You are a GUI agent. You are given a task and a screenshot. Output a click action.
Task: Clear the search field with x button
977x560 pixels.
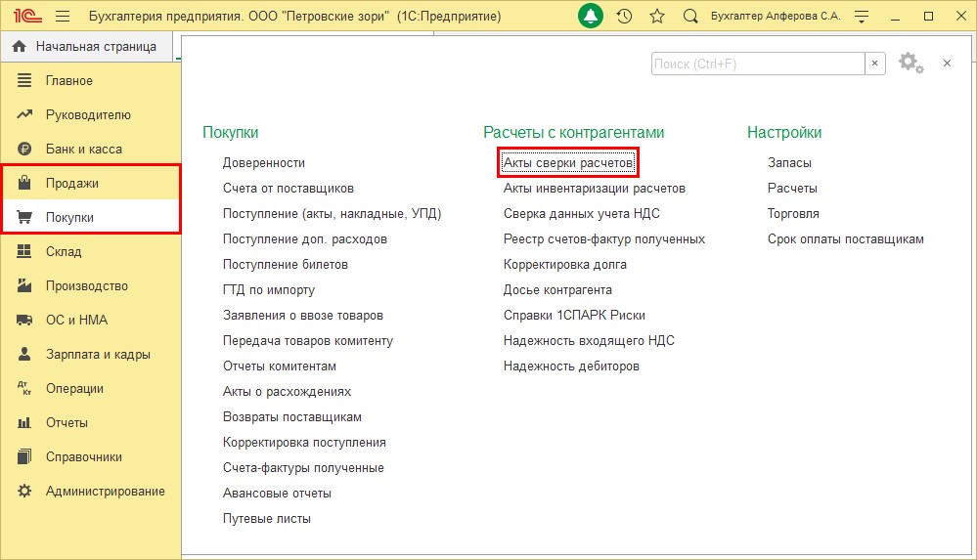(x=875, y=64)
